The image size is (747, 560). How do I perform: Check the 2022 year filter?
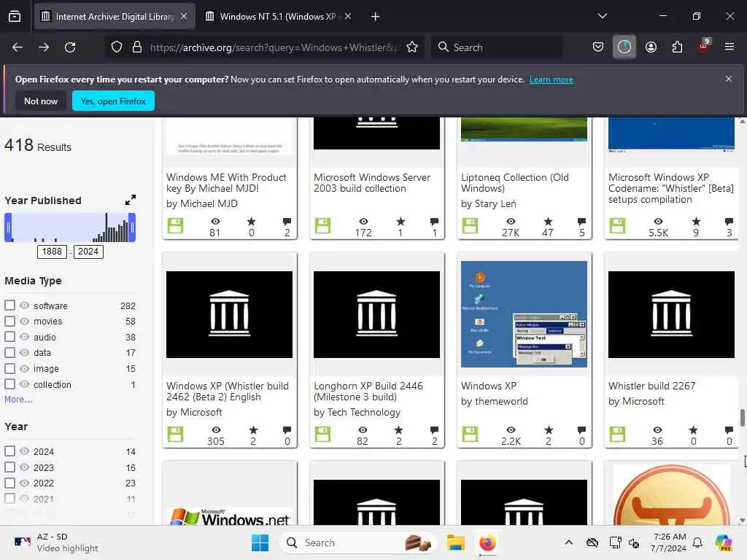click(x=9, y=483)
